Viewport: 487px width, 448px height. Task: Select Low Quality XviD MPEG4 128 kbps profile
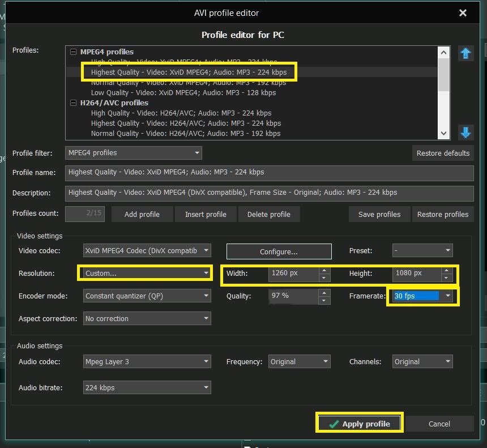click(x=183, y=92)
